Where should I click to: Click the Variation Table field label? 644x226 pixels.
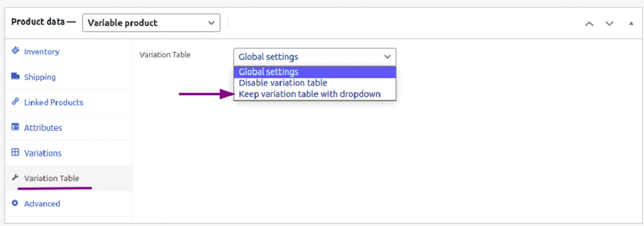click(x=165, y=54)
